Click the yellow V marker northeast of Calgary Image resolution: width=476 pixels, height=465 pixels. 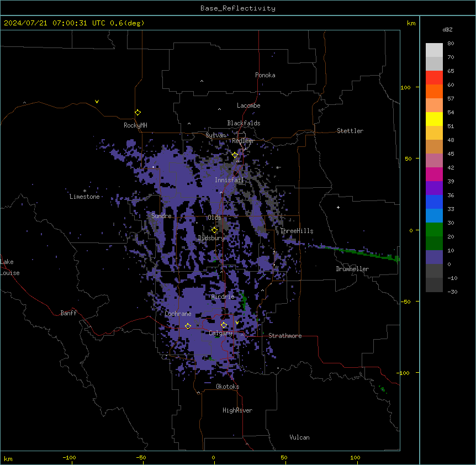237,323
